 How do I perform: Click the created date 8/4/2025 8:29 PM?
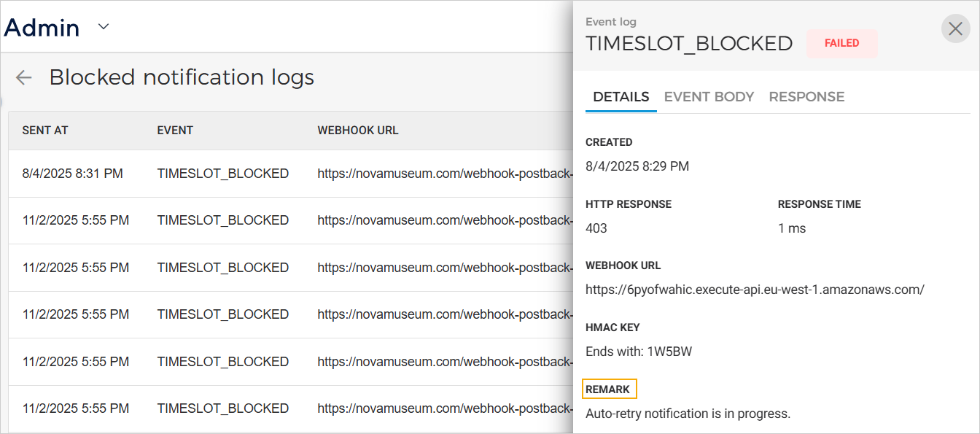(x=637, y=166)
